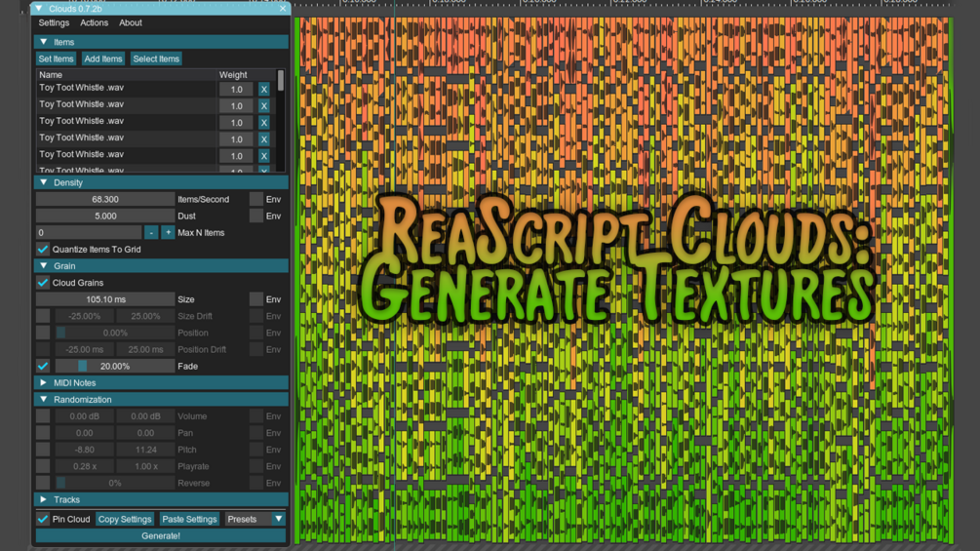Enable the Position checkbox

coord(43,333)
